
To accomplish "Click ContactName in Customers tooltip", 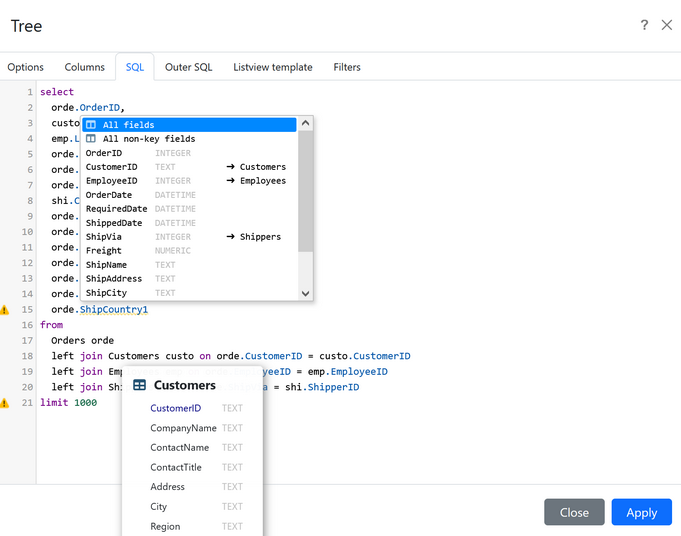I will pos(179,448).
